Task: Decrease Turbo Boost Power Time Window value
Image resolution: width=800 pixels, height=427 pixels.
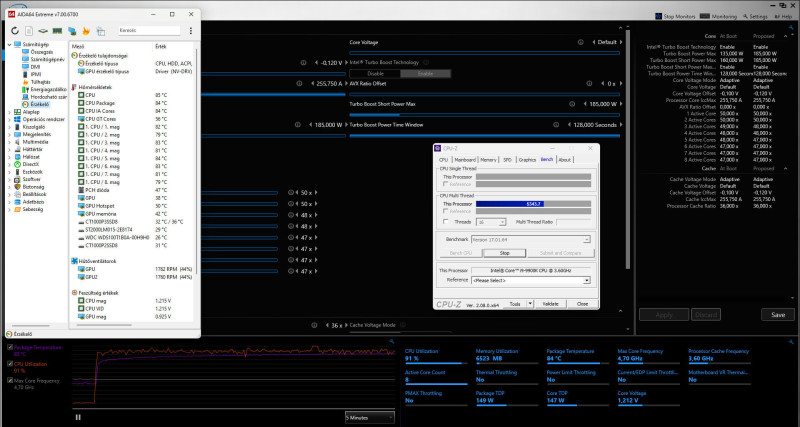Action: 568,125
